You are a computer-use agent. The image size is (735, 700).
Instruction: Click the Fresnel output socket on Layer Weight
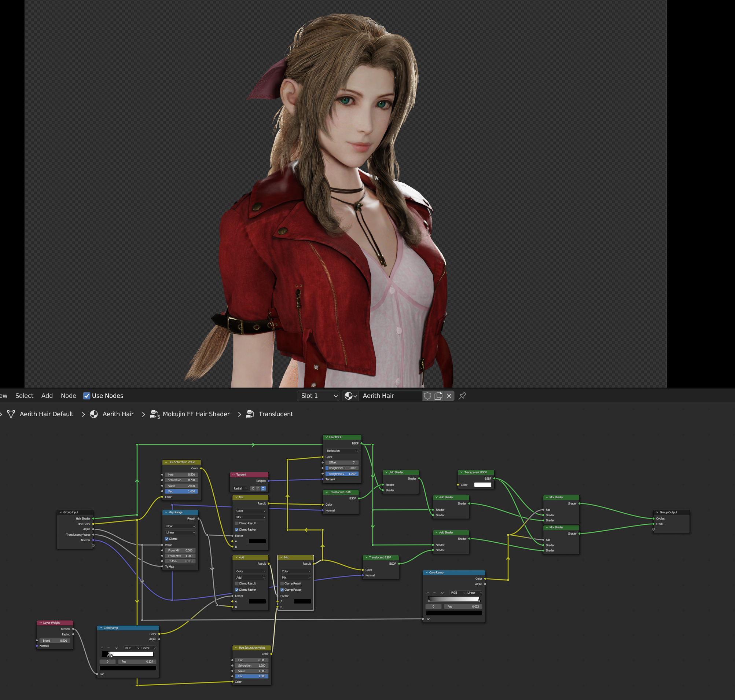click(x=73, y=629)
